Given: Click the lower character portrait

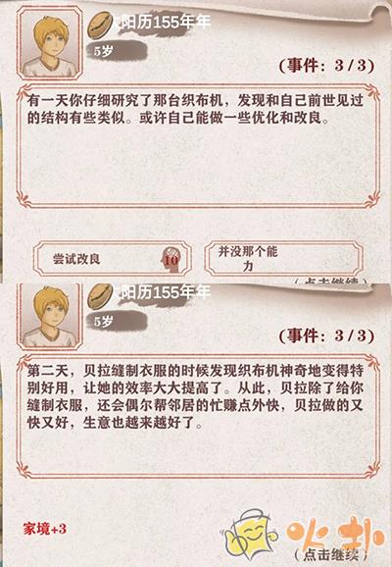Looking at the screenshot, I should (50, 316).
